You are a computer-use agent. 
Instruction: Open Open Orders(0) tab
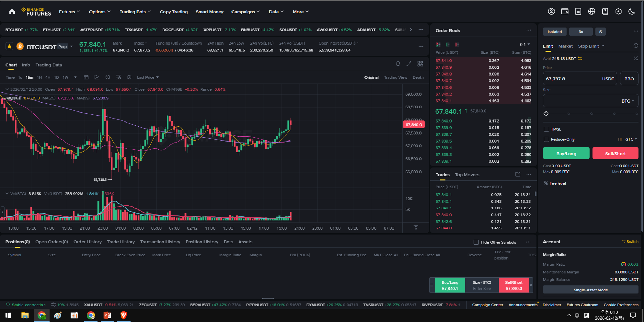(x=51, y=242)
